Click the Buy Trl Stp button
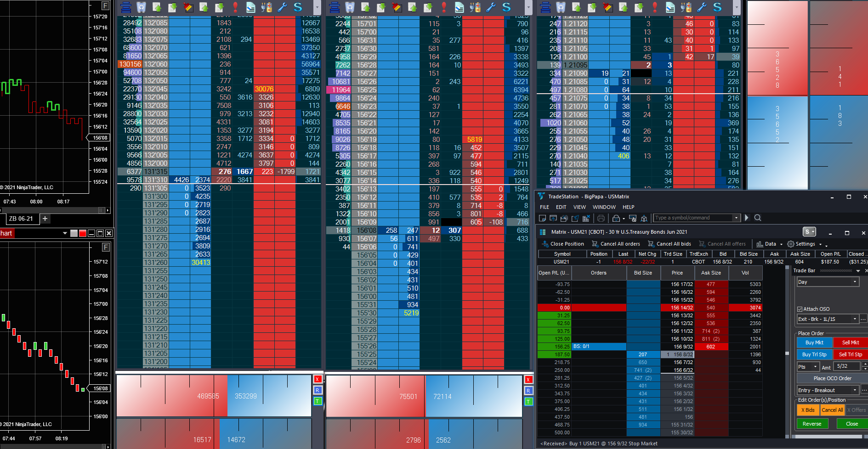This screenshot has height=449, width=868. (x=814, y=354)
